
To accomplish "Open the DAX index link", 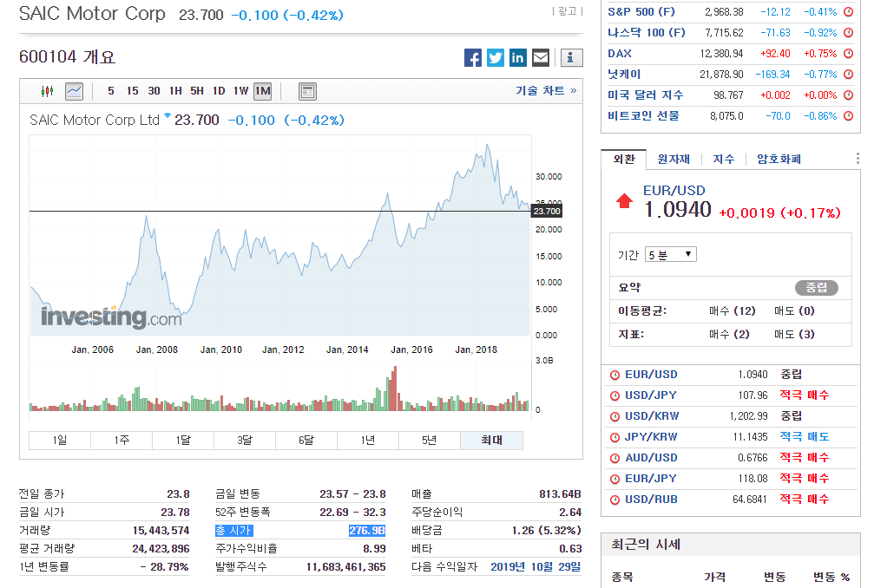I will 620,54.
